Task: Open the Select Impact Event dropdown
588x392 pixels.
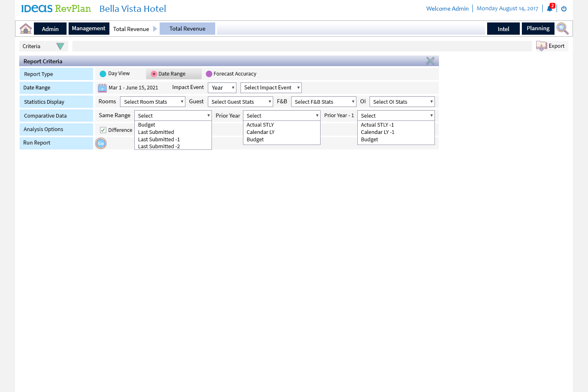Action: [271, 88]
